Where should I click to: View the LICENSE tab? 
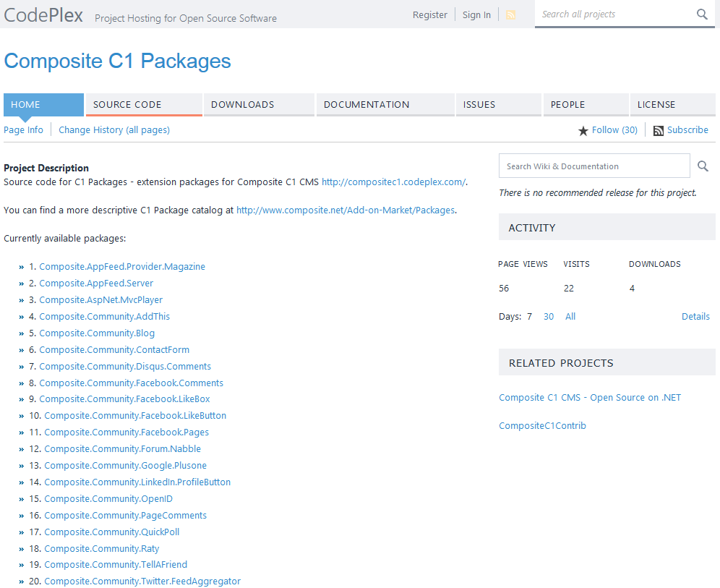[x=673, y=105]
